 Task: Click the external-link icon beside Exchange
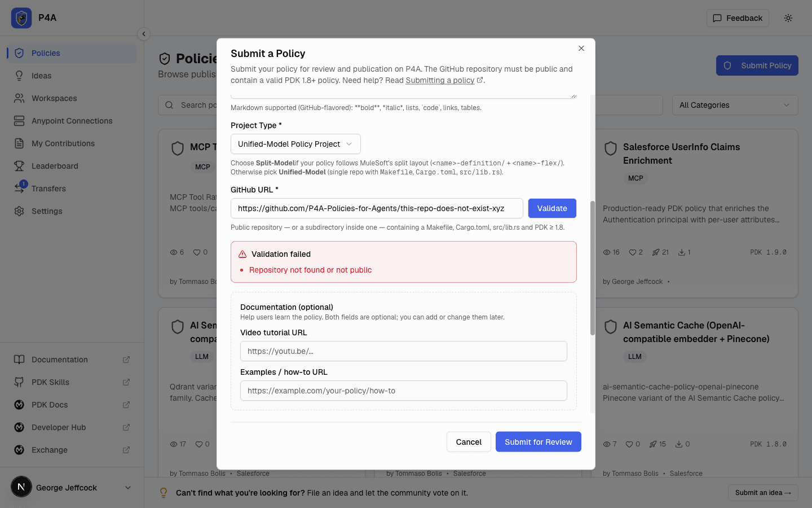[x=126, y=450]
